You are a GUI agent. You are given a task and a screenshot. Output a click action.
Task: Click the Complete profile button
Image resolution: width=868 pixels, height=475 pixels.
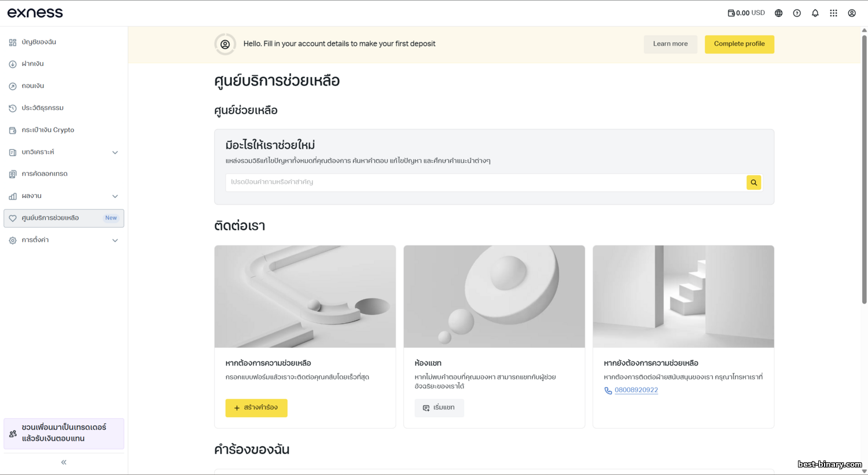click(x=739, y=44)
